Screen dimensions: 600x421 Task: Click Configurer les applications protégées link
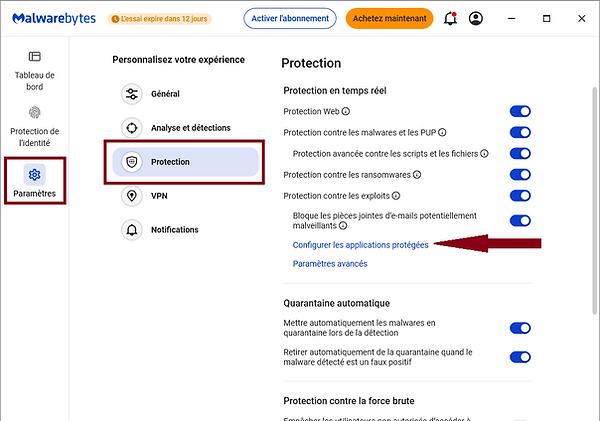click(x=360, y=245)
